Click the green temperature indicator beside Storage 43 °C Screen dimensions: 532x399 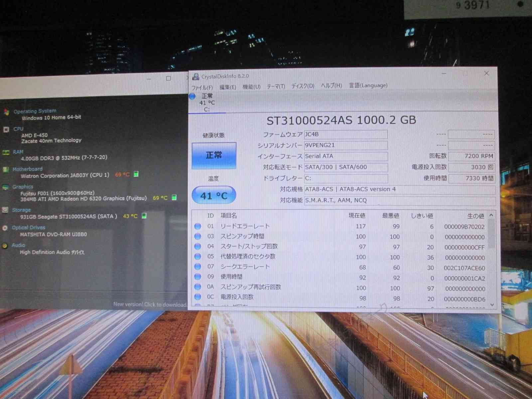(144, 216)
